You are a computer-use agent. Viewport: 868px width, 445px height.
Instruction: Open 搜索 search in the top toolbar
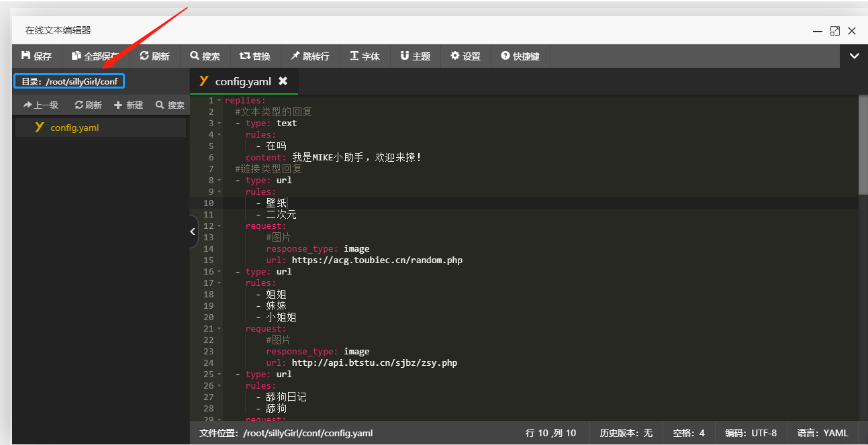click(205, 56)
